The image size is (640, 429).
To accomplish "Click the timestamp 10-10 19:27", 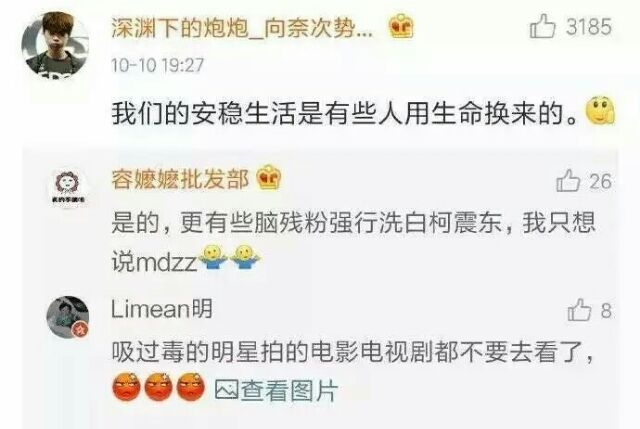I will pyautogui.click(x=158, y=65).
